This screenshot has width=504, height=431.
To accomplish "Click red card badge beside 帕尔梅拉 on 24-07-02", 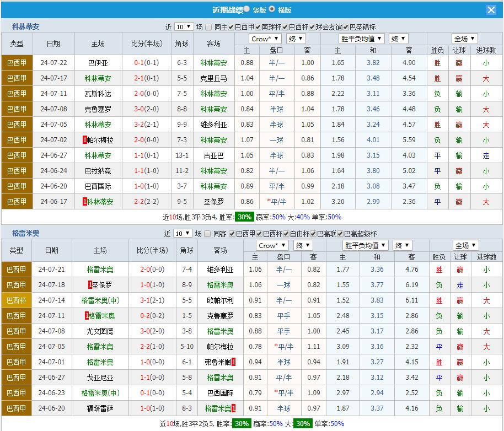I will [x=84, y=140].
